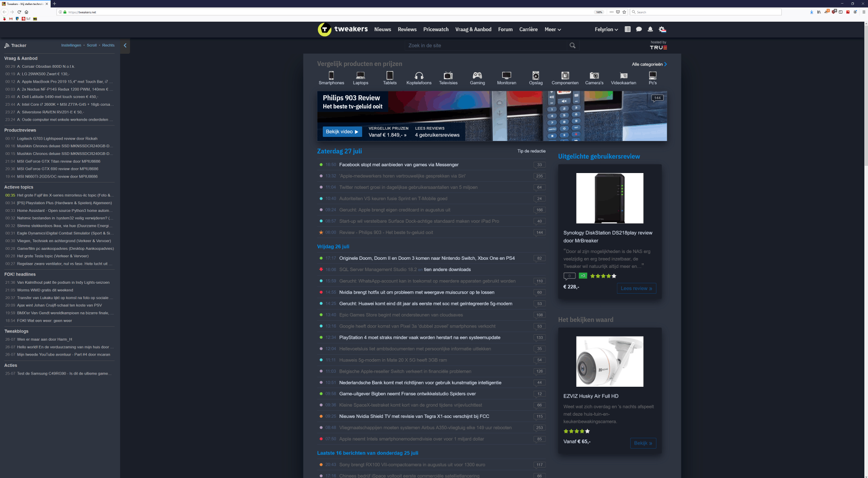Open the Synology DiskStation product image

click(609, 198)
